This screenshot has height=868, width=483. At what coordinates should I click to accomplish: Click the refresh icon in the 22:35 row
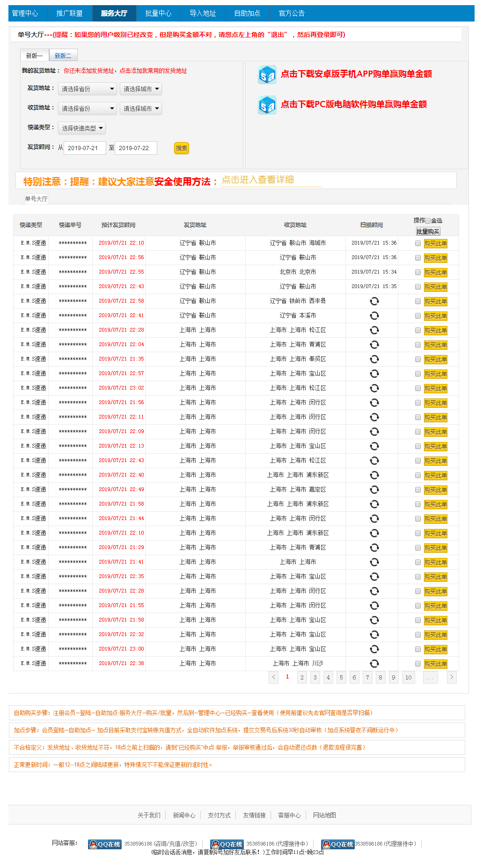(x=374, y=577)
